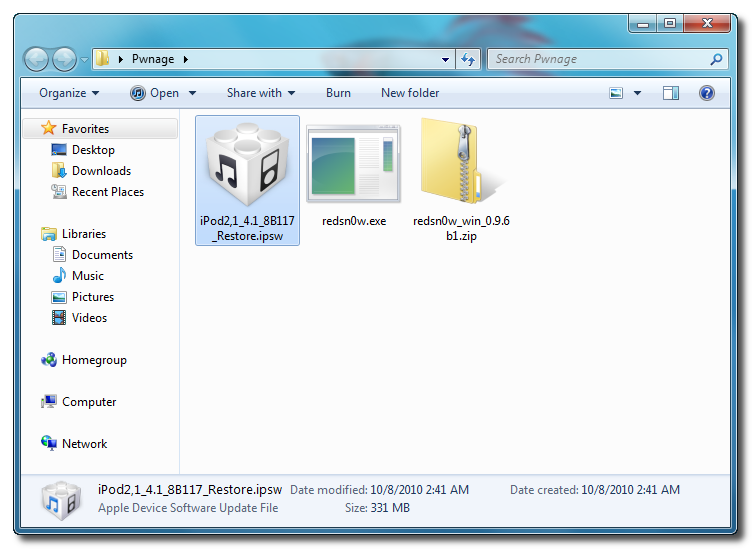The image size is (752, 549).
Task: Click the New folder button
Action: pos(410,93)
